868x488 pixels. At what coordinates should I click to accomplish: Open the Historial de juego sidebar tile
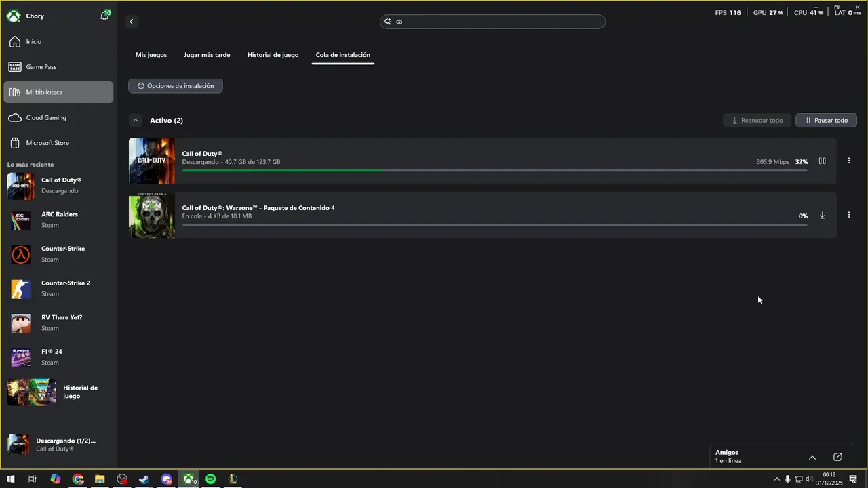pyautogui.click(x=58, y=392)
